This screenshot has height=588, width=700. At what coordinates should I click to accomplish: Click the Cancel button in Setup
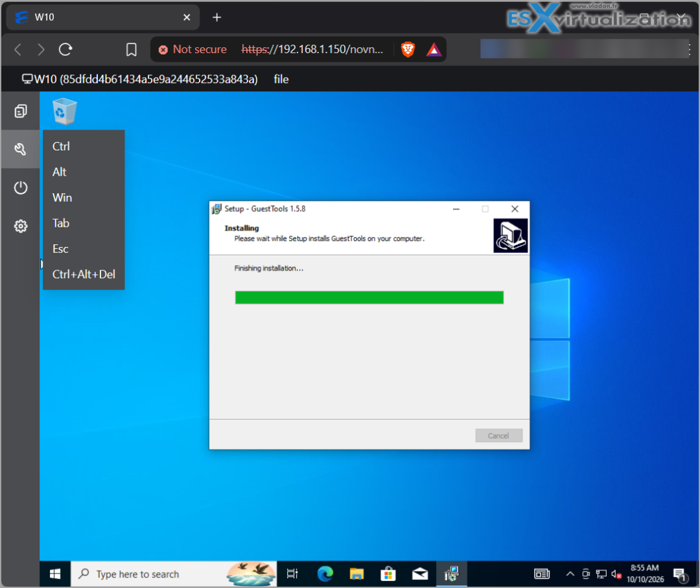(498, 435)
